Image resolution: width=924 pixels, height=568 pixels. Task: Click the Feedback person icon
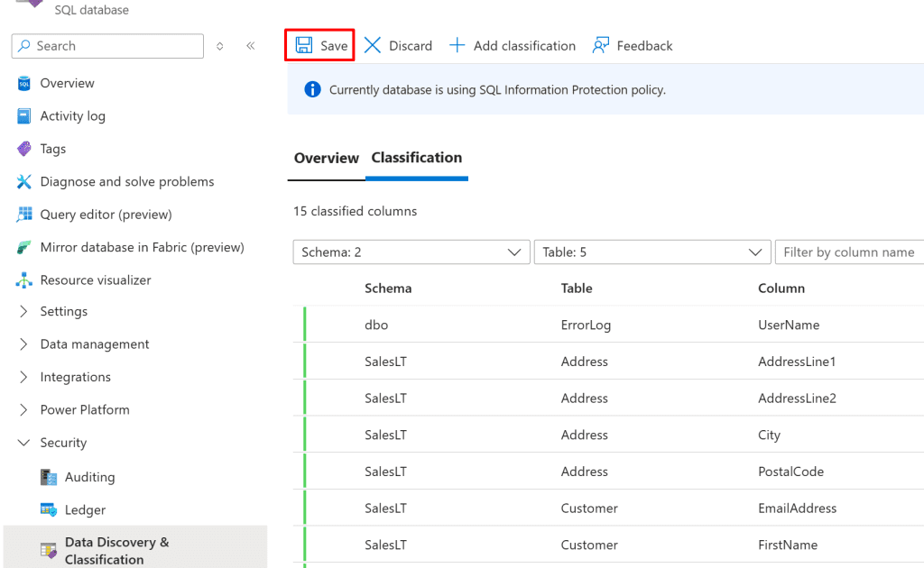click(x=601, y=46)
